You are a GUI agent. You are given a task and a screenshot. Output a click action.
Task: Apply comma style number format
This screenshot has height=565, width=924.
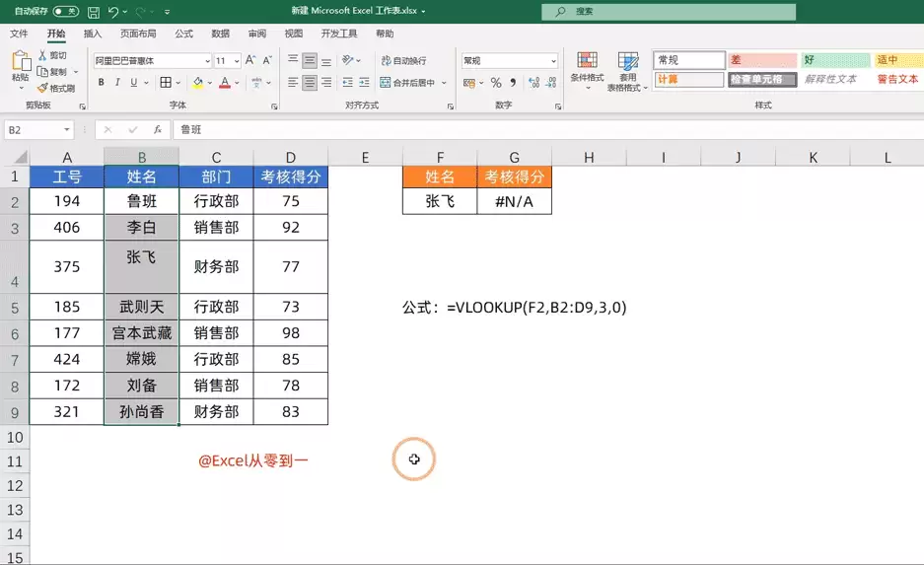pyautogui.click(x=513, y=83)
